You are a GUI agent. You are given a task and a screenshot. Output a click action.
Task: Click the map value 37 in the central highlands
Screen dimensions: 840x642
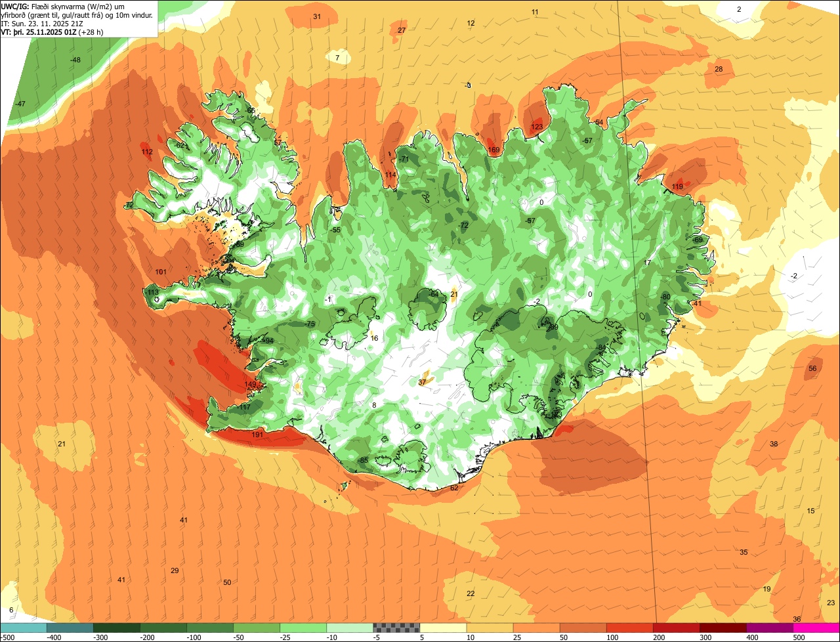click(422, 382)
